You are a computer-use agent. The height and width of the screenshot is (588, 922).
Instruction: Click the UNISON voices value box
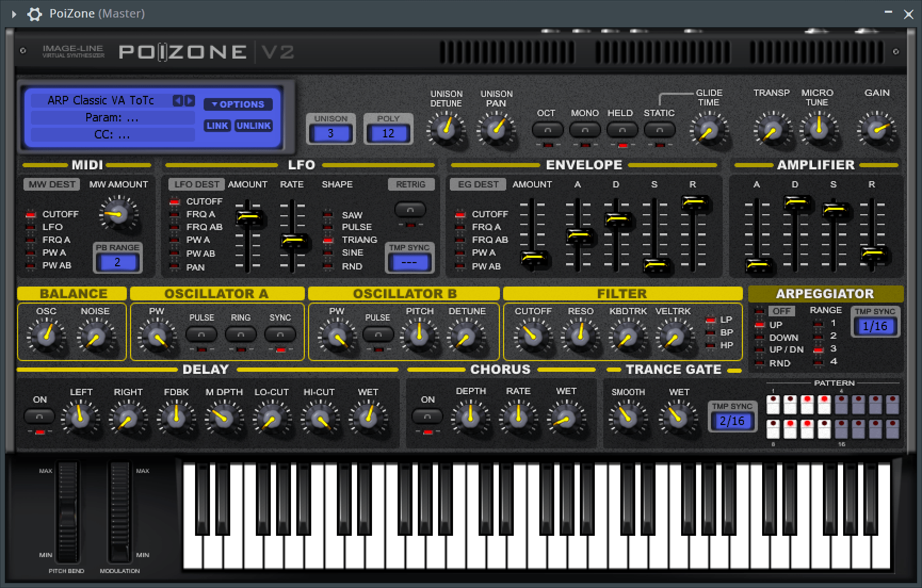tap(330, 133)
